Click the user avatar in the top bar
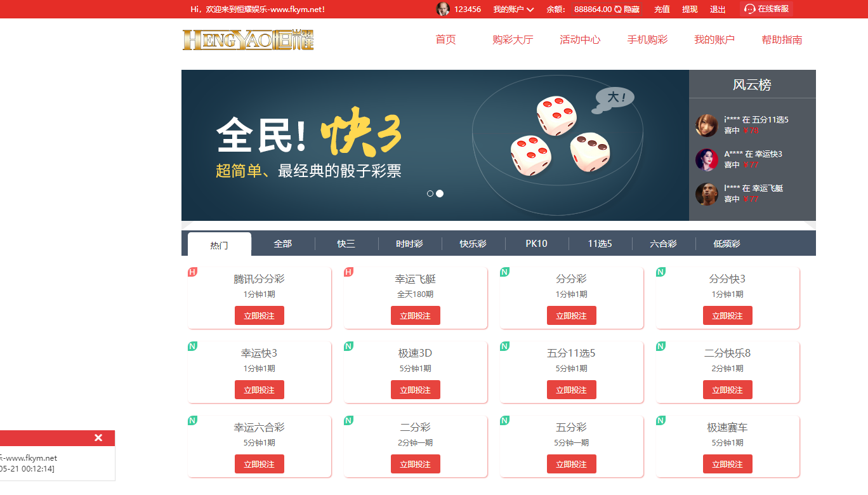 pyautogui.click(x=442, y=9)
